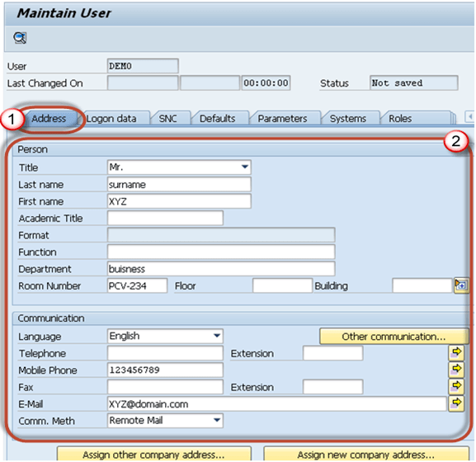Click the Department field with buisness
The height and width of the screenshot is (462, 476).
pyautogui.click(x=221, y=269)
